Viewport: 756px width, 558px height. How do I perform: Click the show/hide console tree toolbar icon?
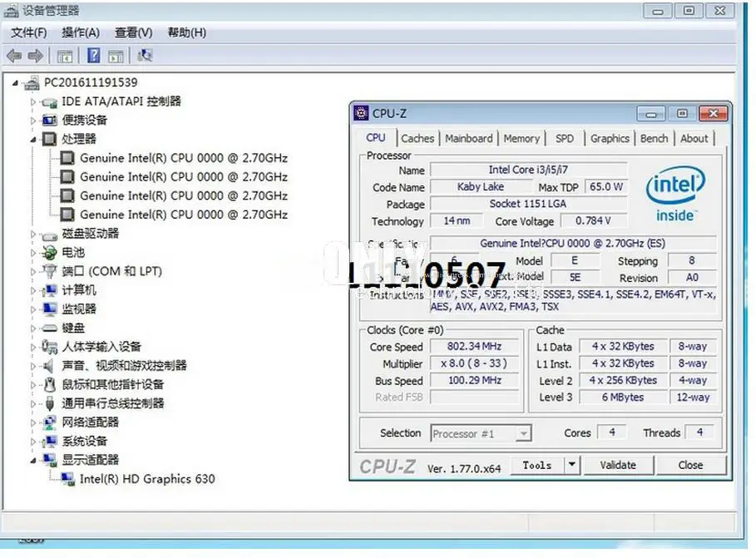65,57
